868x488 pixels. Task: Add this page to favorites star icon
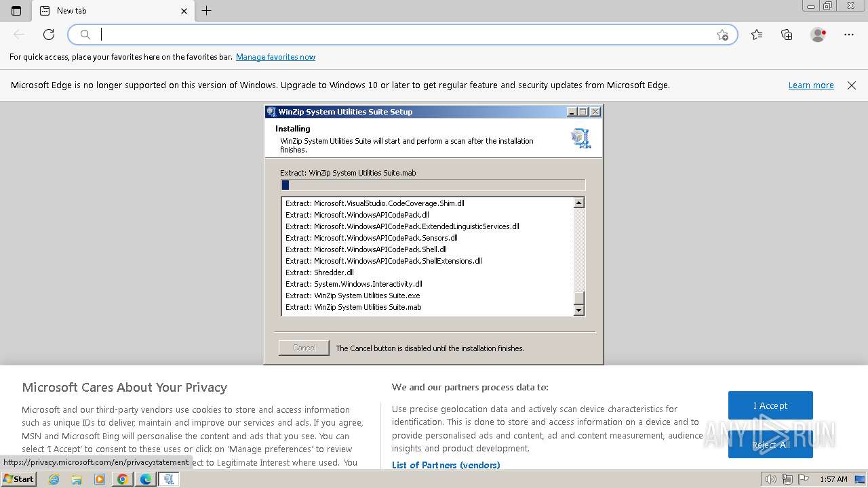point(722,35)
